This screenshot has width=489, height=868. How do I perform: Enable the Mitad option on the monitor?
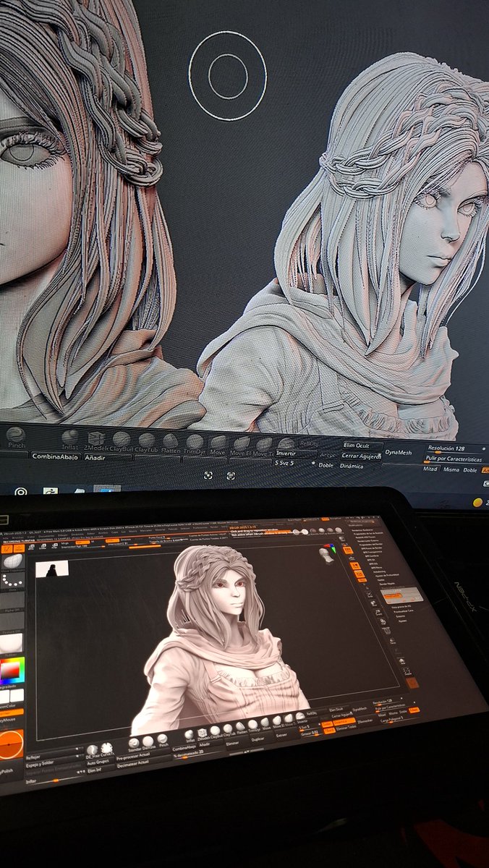tap(431, 469)
